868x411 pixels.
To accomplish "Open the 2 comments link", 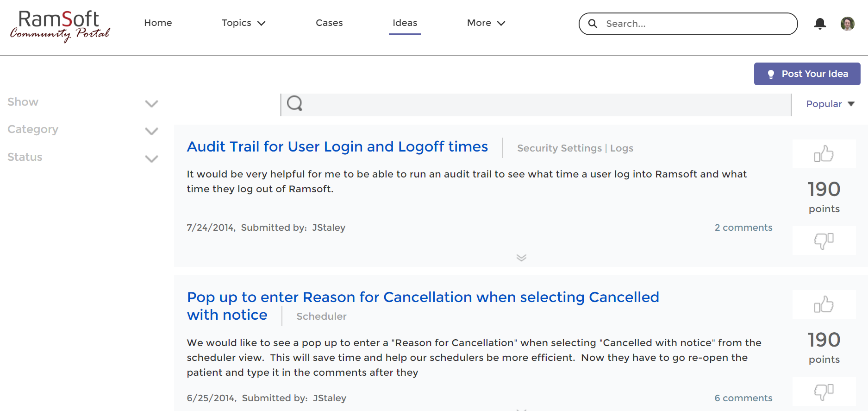I will point(743,228).
